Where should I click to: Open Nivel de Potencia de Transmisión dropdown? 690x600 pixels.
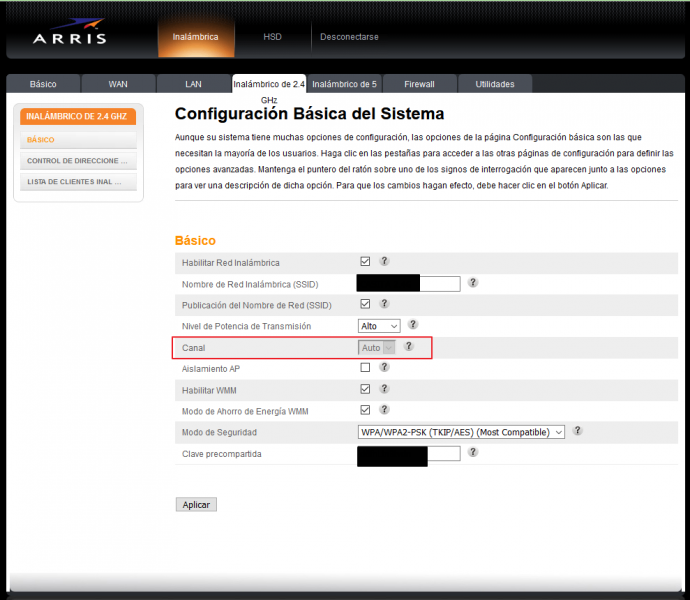(x=379, y=326)
